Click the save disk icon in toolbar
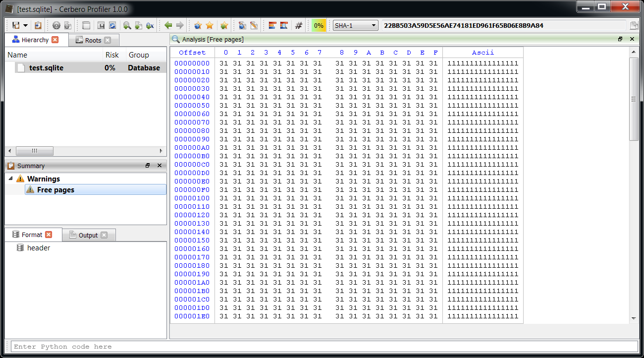Image resolution: width=644 pixels, height=358 pixels. tap(16, 25)
